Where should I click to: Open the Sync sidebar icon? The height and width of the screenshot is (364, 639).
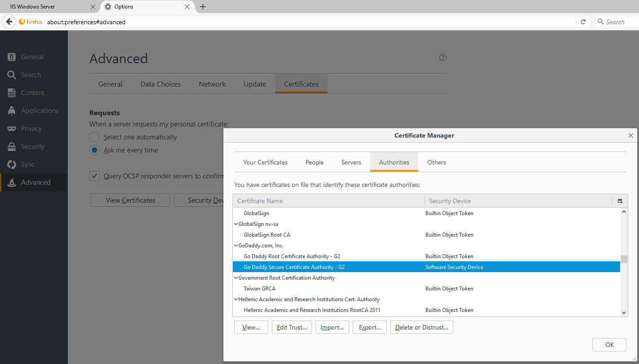tap(12, 165)
